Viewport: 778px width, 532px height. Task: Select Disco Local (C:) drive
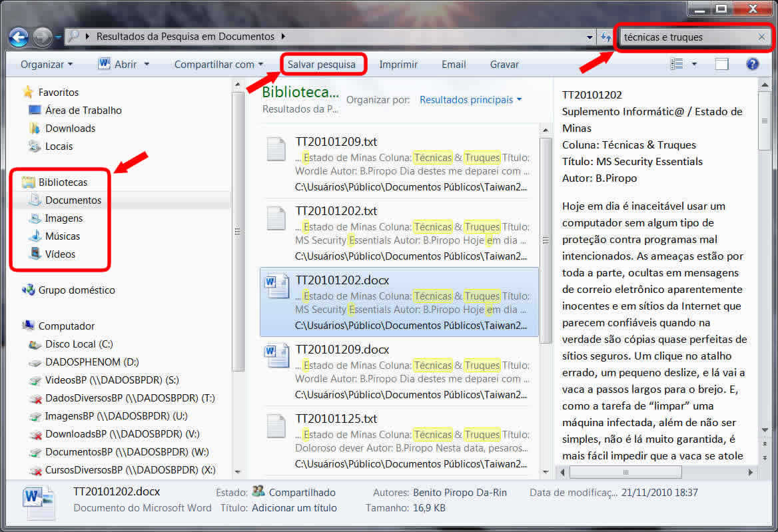point(79,344)
